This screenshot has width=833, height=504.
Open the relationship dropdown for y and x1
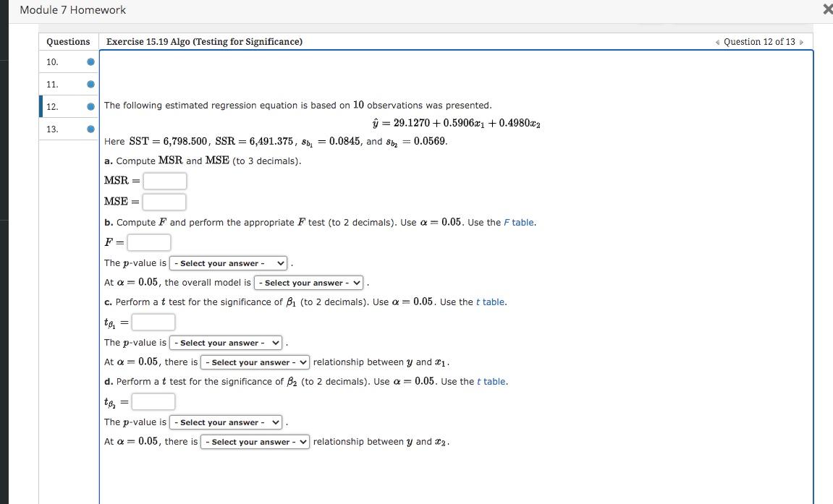point(255,362)
